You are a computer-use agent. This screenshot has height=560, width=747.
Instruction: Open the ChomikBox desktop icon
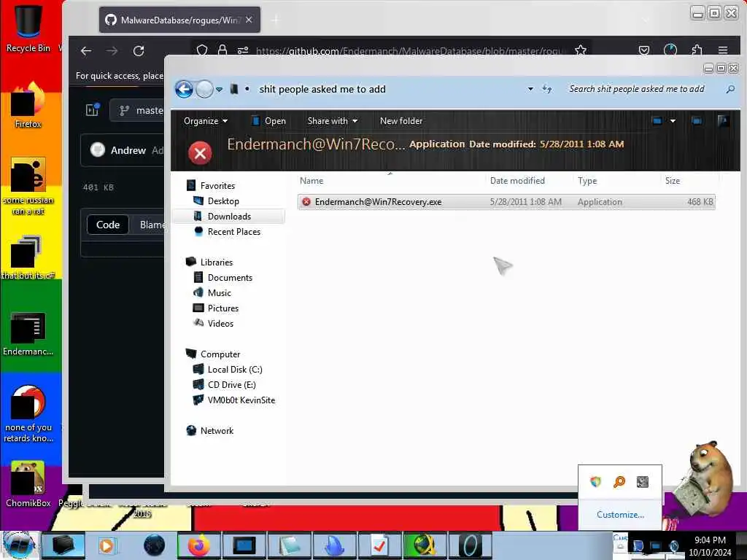click(x=28, y=483)
